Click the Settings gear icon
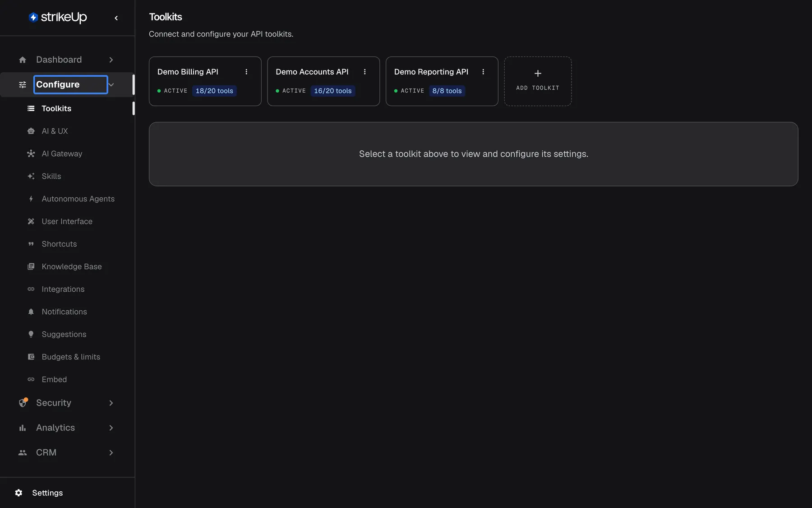Screen dimensions: 812x508 pos(18,493)
